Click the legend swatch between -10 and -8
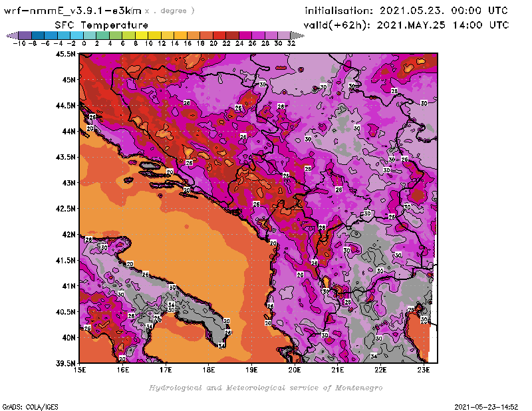Image resolution: width=532 pixels, height=411 pixels. click(x=25, y=35)
